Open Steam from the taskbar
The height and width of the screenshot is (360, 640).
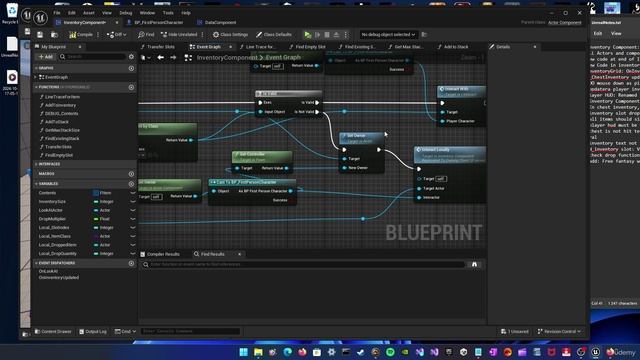(x=360, y=352)
